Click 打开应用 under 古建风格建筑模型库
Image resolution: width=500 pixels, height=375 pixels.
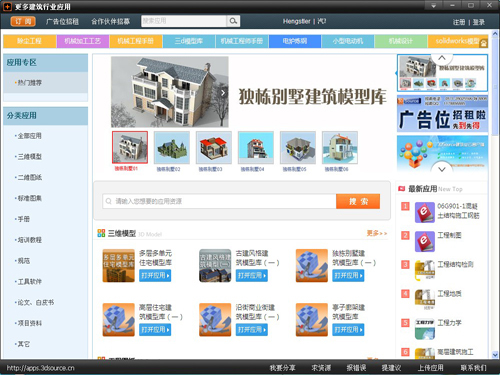[252, 276]
